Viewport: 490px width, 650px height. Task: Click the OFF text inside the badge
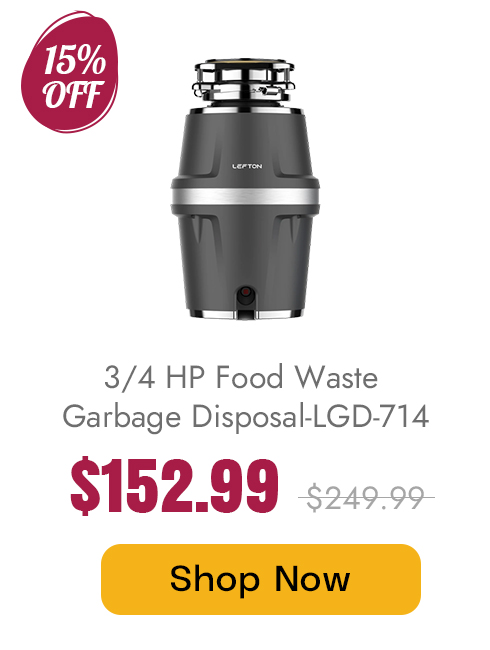click(x=73, y=95)
